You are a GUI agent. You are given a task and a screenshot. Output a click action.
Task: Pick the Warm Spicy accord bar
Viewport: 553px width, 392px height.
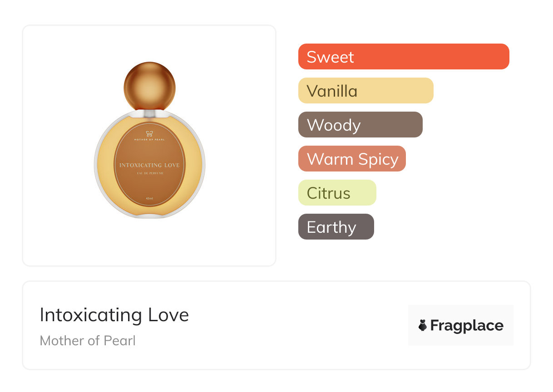(352, 159)
